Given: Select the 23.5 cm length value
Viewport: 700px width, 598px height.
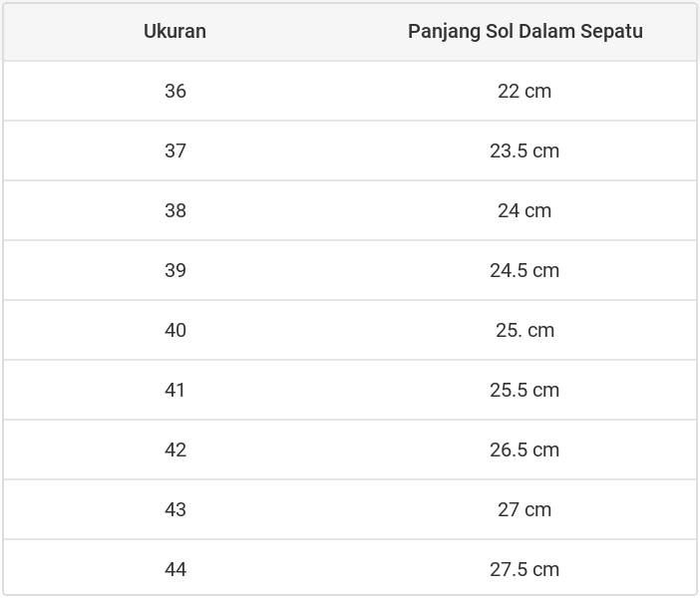Looking at the screenshot, I should 525,150.
